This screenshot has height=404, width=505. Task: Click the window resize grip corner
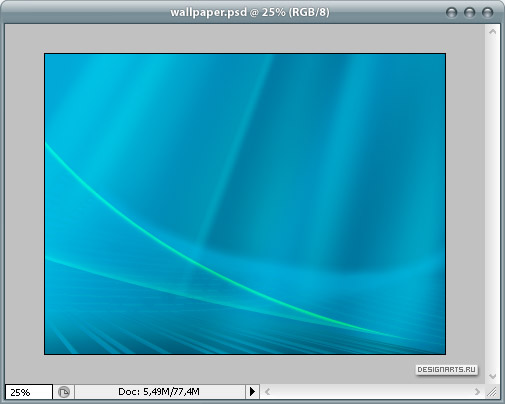click(x=492, y=392)
